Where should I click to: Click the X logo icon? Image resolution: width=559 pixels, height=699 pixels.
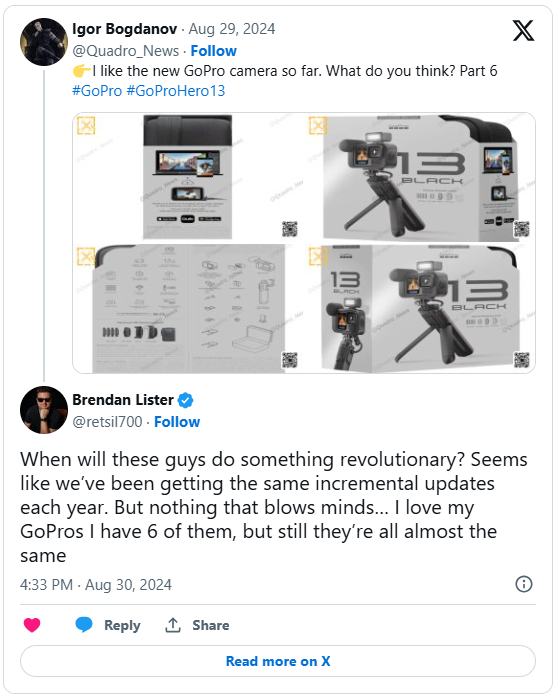523,30
